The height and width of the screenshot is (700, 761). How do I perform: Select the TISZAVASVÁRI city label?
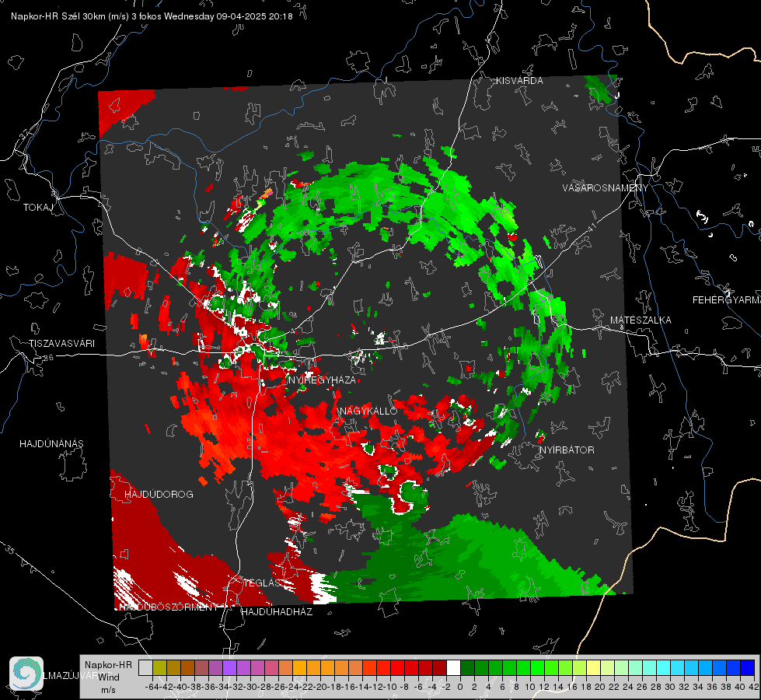(x=61, y=344)
